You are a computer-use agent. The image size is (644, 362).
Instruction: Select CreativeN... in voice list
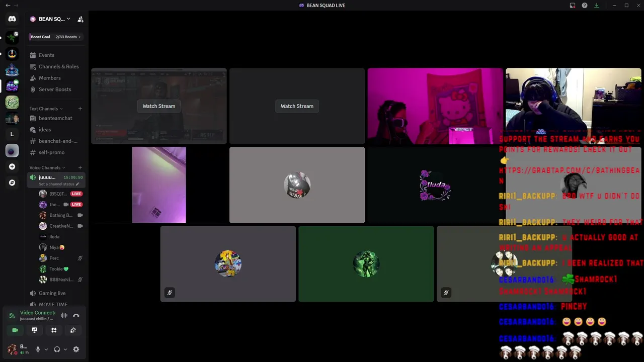coord(61,226)
